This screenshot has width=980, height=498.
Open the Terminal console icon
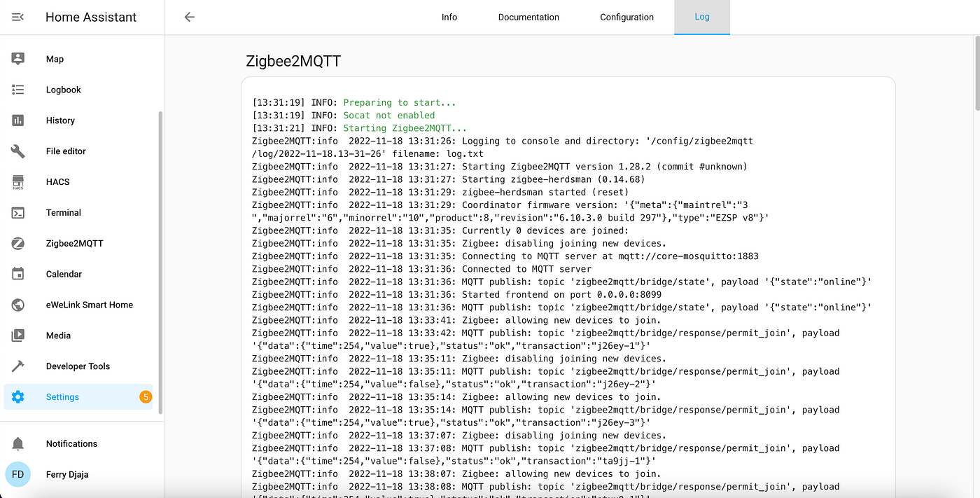[x=18, y=213]
